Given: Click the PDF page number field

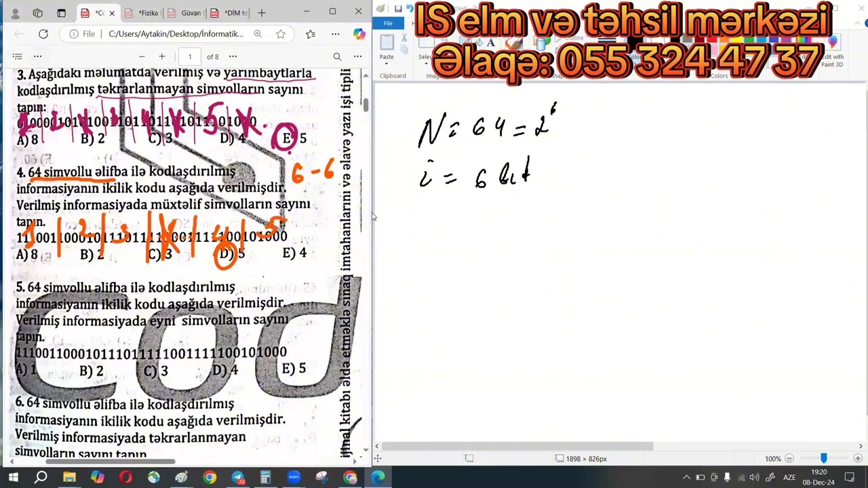Looking at the screenshot, I should coord(190,57).
